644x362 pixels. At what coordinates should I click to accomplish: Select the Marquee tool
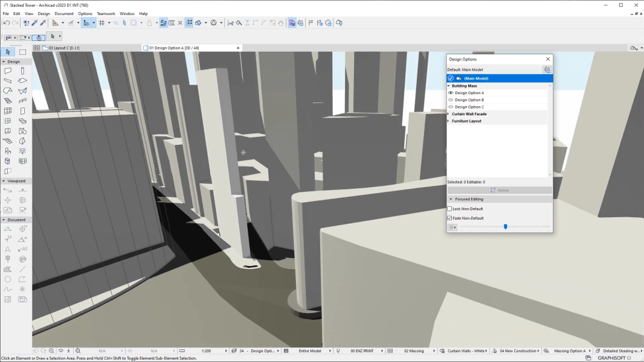point(22,52)
